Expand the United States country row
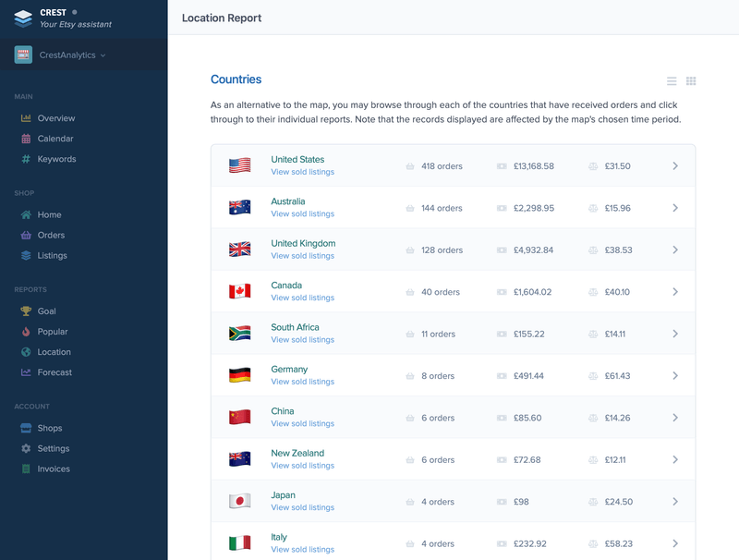739x560 pixels. 676,165
